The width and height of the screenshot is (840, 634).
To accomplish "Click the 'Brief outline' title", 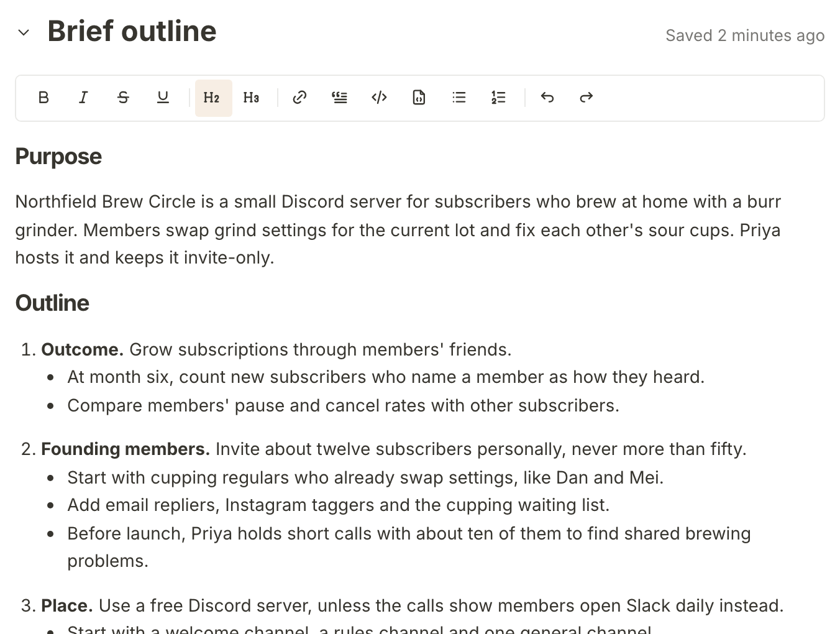I will tap(132, 31).
